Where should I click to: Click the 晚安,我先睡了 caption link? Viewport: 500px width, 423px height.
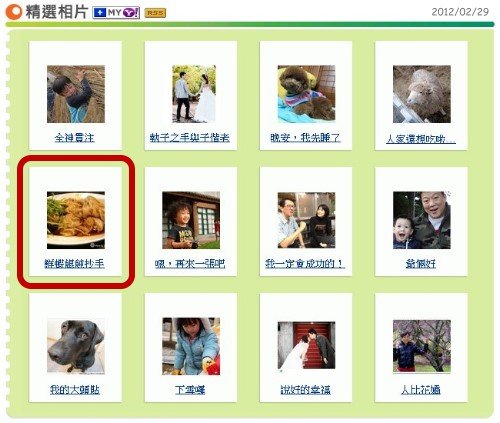305,138
